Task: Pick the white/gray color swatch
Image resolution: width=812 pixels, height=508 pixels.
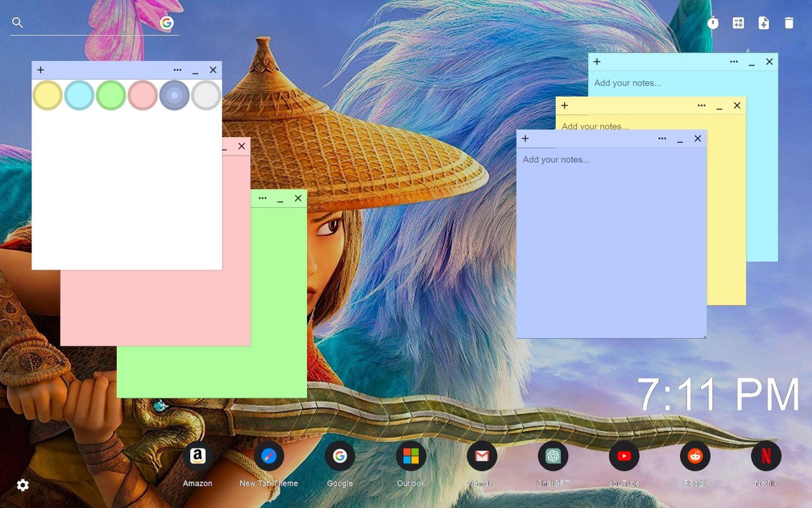Action: coord(206,95)
